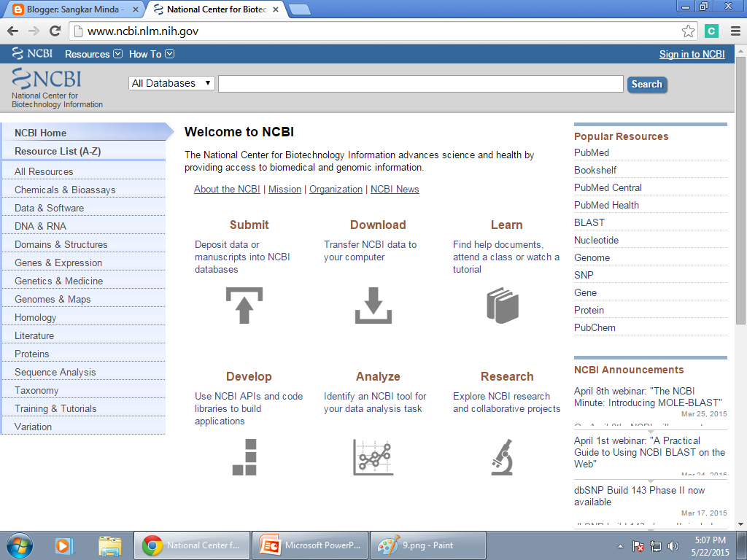Click the browser forward arrow
This screenshot has height=560, width=747.
(34, 31)
